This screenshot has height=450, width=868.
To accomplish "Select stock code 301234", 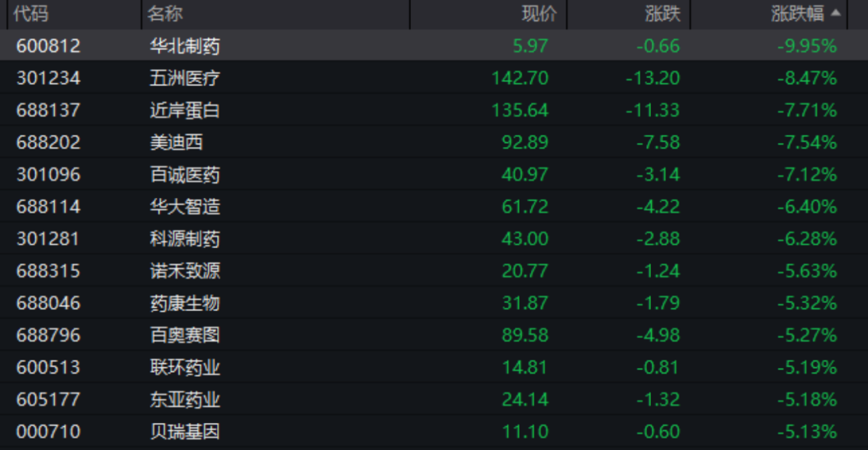I will (48, 78).
